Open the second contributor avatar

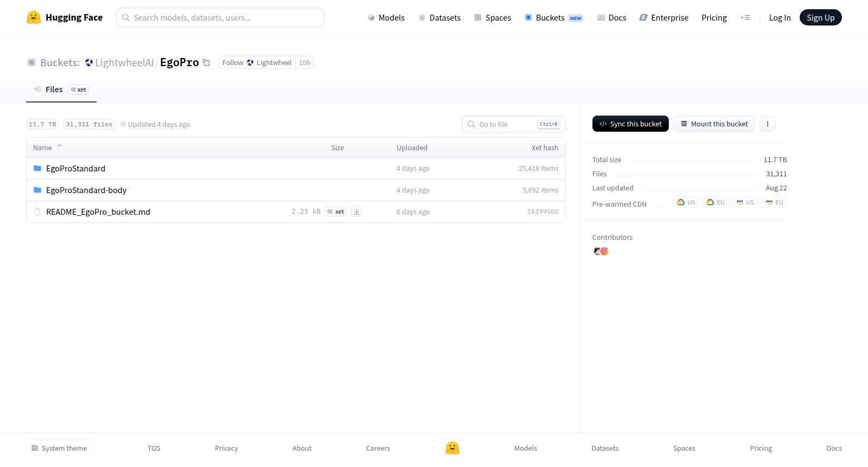604,251
